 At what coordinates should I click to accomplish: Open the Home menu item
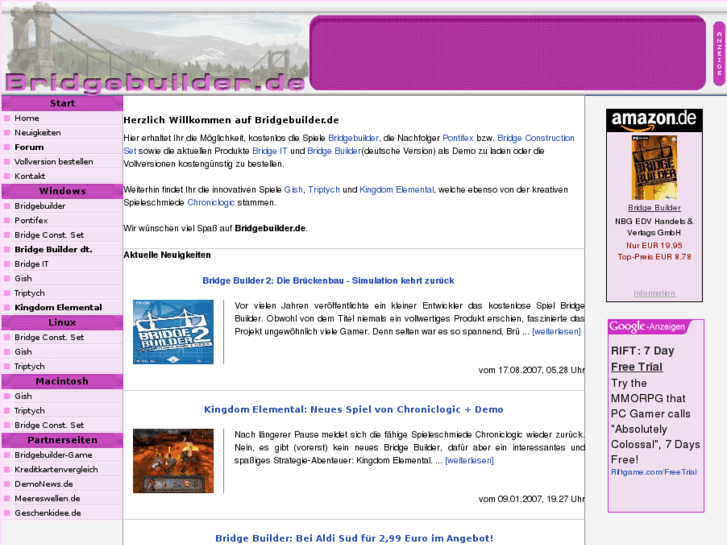[26, 118]
